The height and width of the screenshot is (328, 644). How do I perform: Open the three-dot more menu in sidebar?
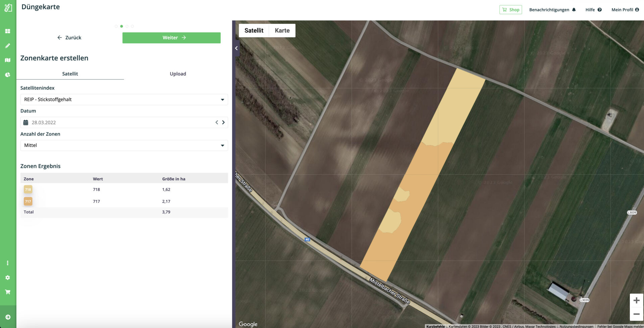point(8,263)
